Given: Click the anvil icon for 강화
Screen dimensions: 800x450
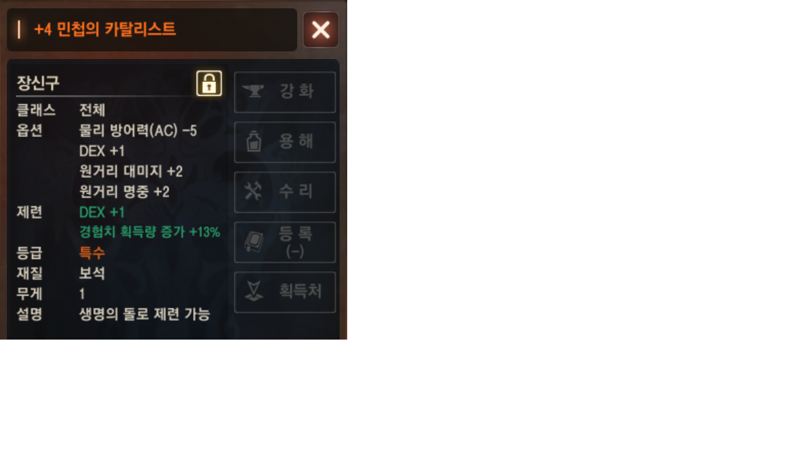Looking at the screenshot, I should [x=253, y=91].
